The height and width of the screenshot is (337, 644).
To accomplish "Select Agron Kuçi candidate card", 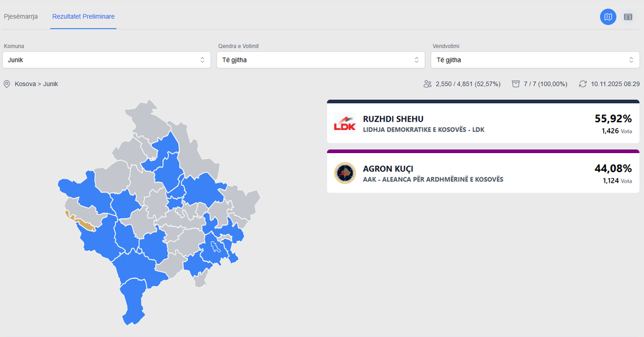I will (x=483, y=173).
